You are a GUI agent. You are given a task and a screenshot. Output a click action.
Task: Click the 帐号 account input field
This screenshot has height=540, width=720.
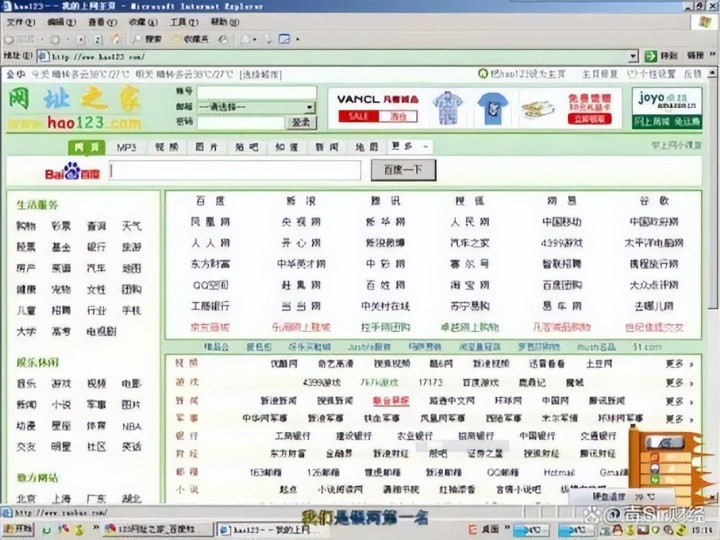point(257,92)
